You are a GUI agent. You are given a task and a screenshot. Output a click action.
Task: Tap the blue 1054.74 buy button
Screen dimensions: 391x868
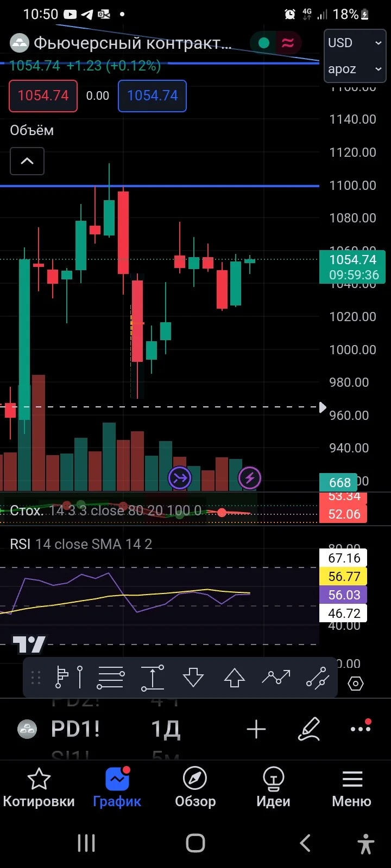point(152,96)
